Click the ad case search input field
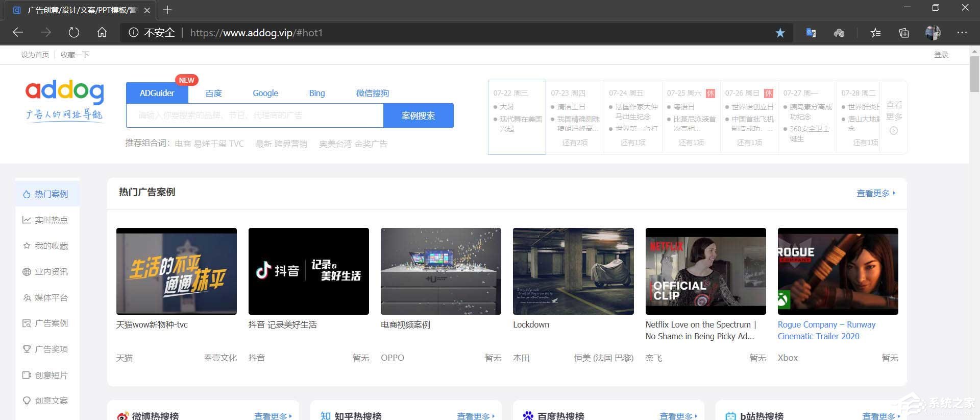 (x=255, y=115)
